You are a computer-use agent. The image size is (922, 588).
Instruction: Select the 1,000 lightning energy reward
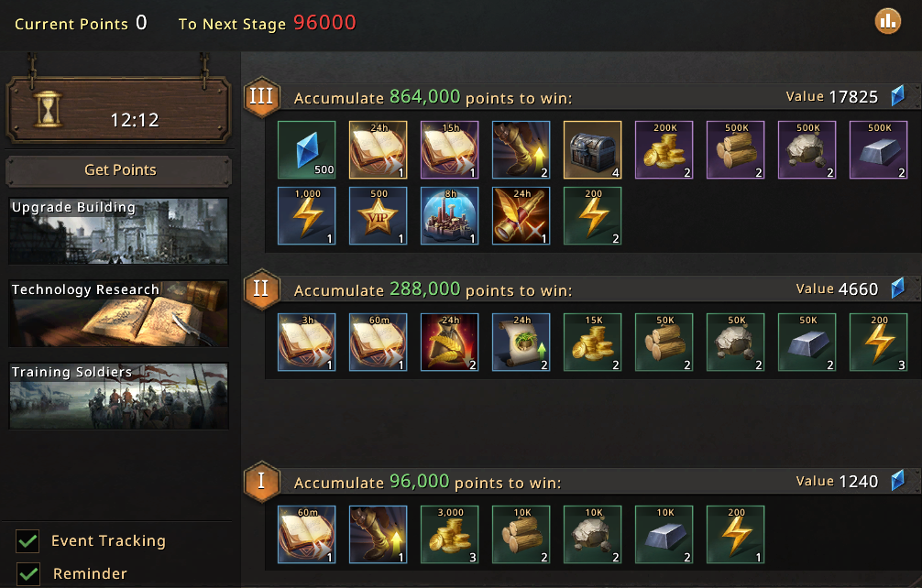[x=306, y=215]
